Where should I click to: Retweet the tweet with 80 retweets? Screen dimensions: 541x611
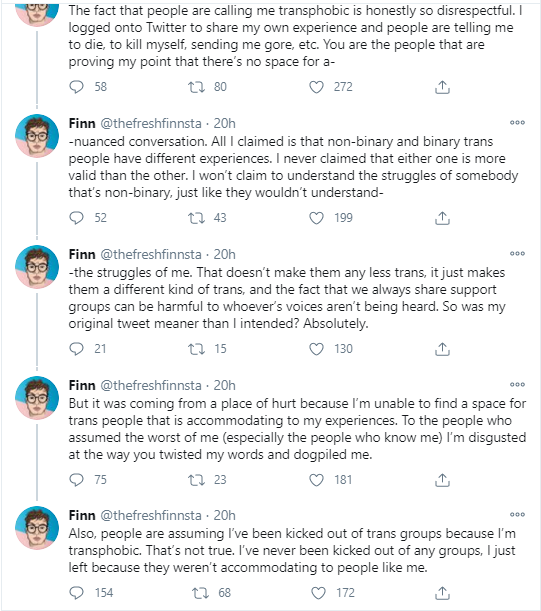click(x=196, y=87)
